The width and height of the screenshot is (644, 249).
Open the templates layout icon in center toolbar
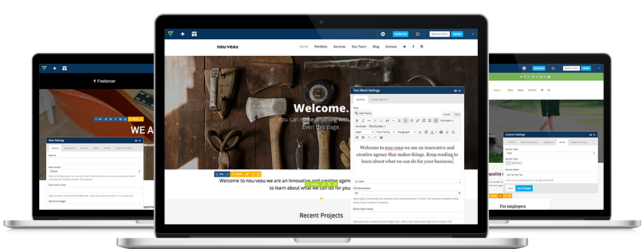tap(194, 35)
